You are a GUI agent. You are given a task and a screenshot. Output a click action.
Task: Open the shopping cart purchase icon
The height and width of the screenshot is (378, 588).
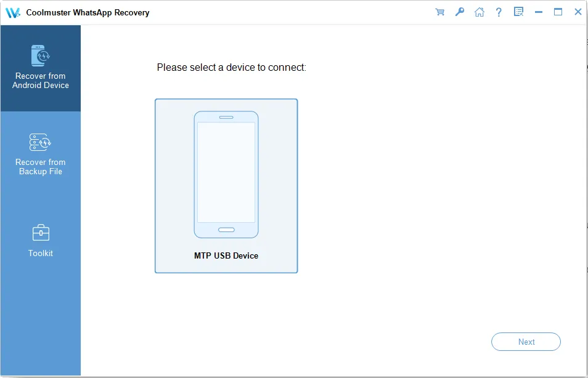point(439,12)
